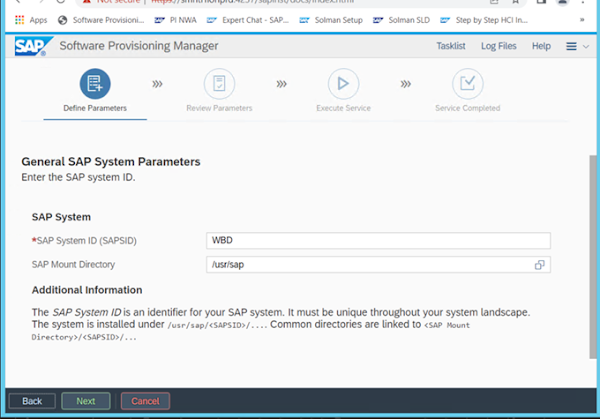Click the browse icon in SAP Mount Directory

tap(540, 265)
